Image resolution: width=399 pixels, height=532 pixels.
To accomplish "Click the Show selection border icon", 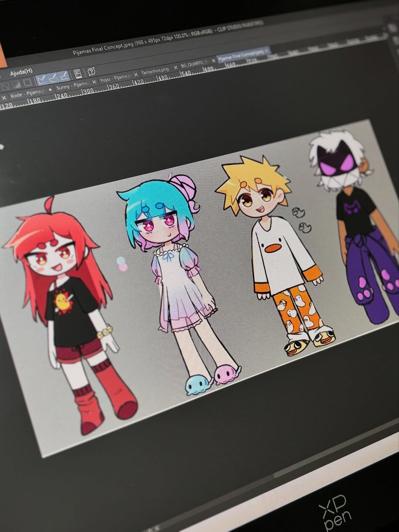I will point(27,82).
